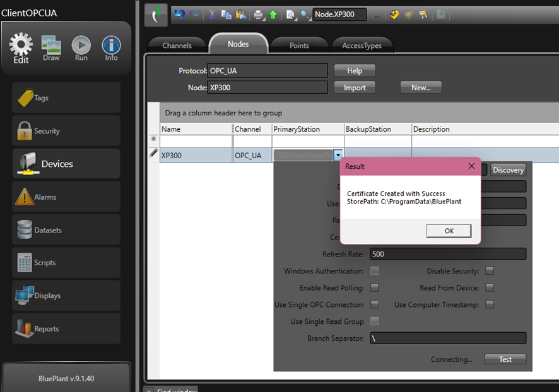559x392 pixels.
Task: Click the Run play icon
Action: 81,47
